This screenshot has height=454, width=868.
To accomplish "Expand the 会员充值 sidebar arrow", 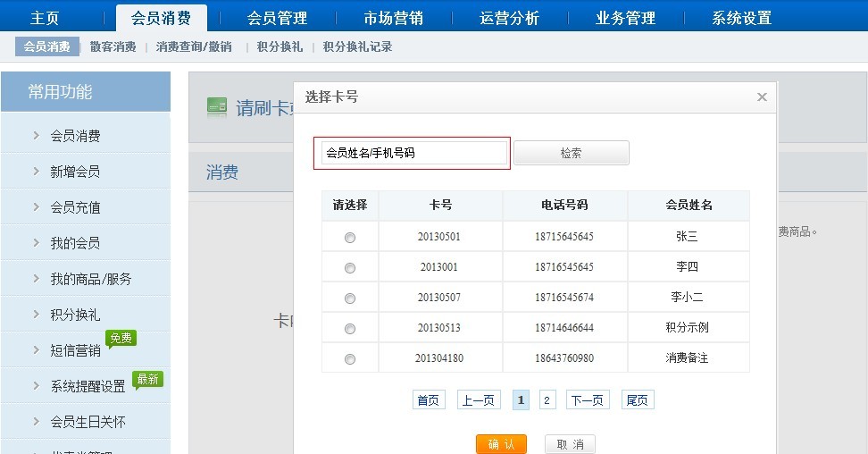I will pos(36,207).
